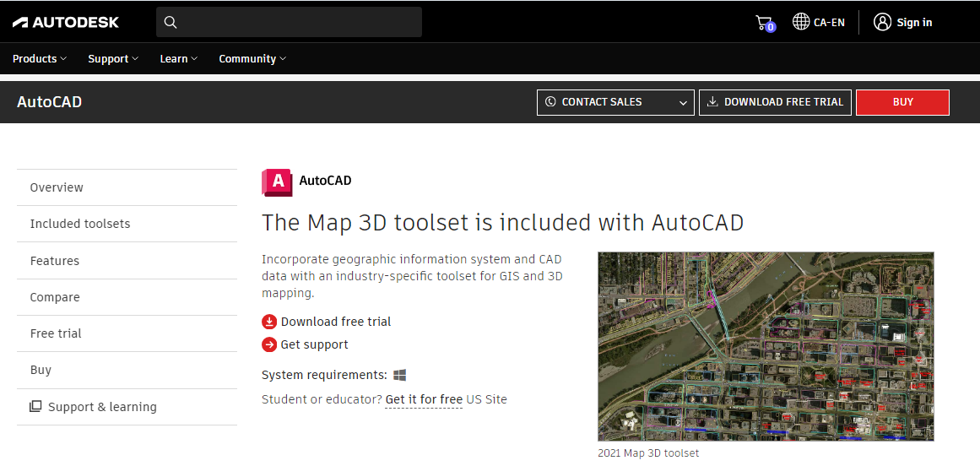Click Download Free Trial button
Viewport: 980px width, 466px height.
775,102
